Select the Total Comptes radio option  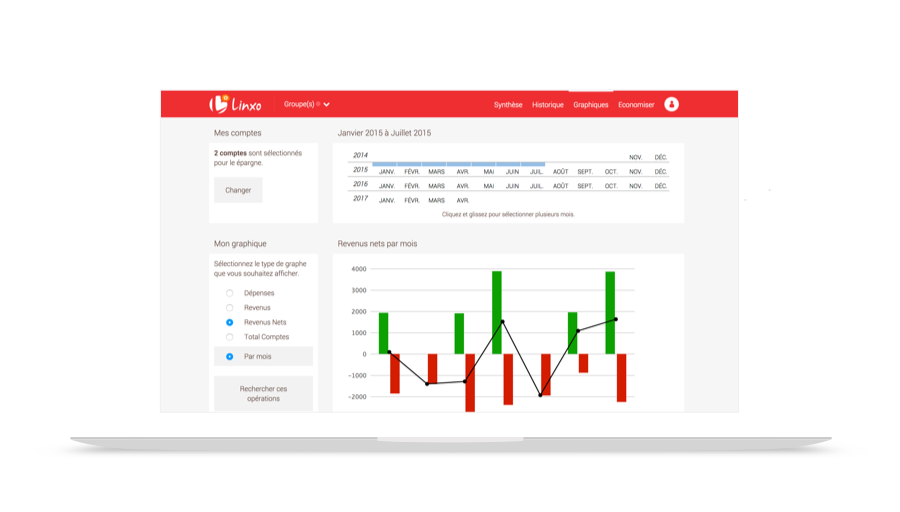pyautogui.click(x=230, y=337)
